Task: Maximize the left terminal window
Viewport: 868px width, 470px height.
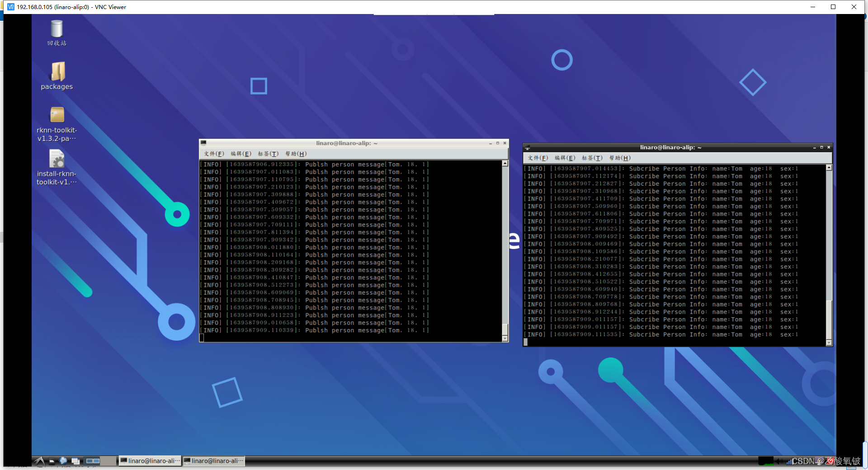Action: coord(498,143)
